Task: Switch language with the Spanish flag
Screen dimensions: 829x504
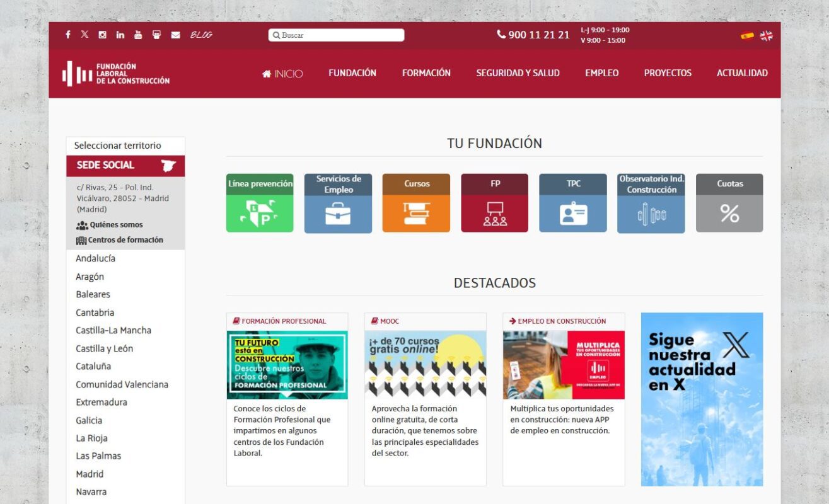Action: point(747,36)
